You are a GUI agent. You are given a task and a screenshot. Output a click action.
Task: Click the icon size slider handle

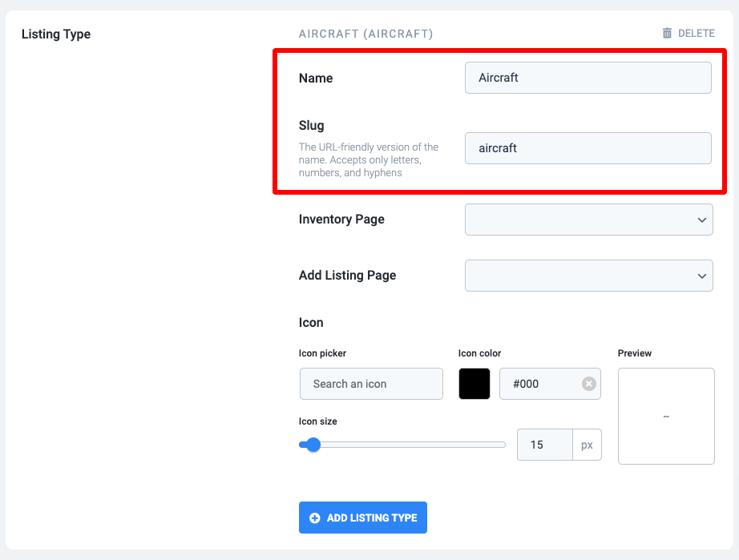pyautogui.click(x=313, y=445)
